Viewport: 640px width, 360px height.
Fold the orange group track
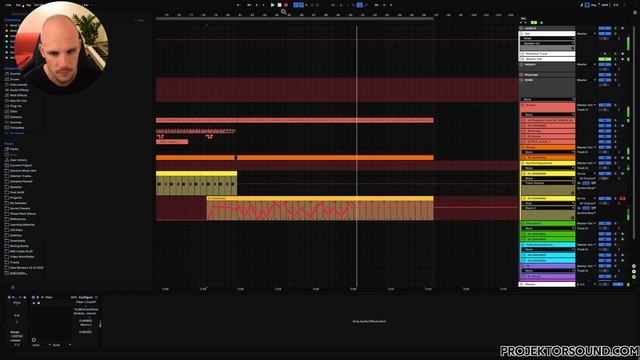[x=523, y=147]
